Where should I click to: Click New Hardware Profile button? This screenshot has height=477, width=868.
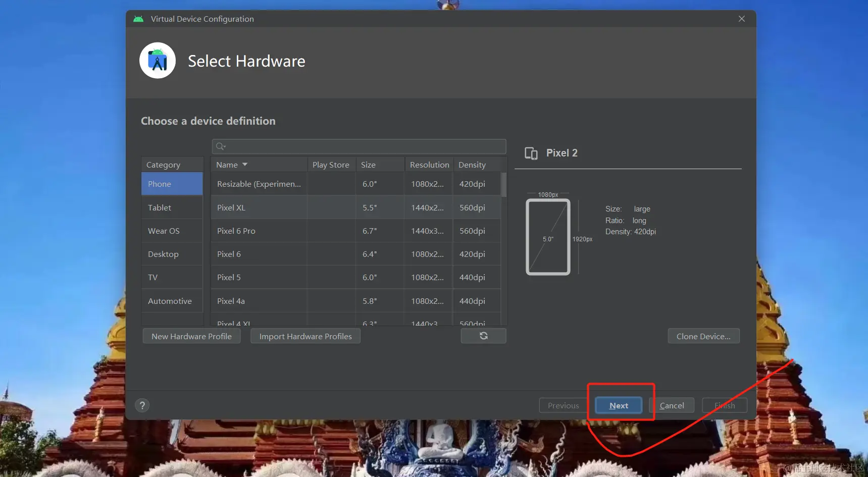coord(192,336)
